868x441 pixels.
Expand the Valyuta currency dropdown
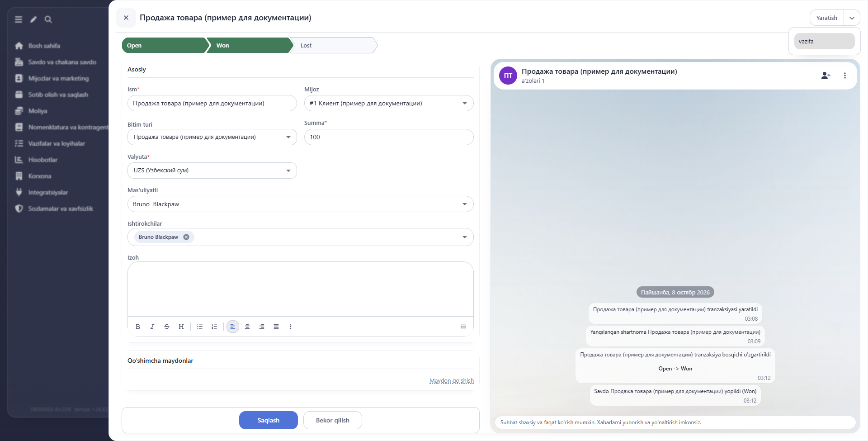click(212, 171)
